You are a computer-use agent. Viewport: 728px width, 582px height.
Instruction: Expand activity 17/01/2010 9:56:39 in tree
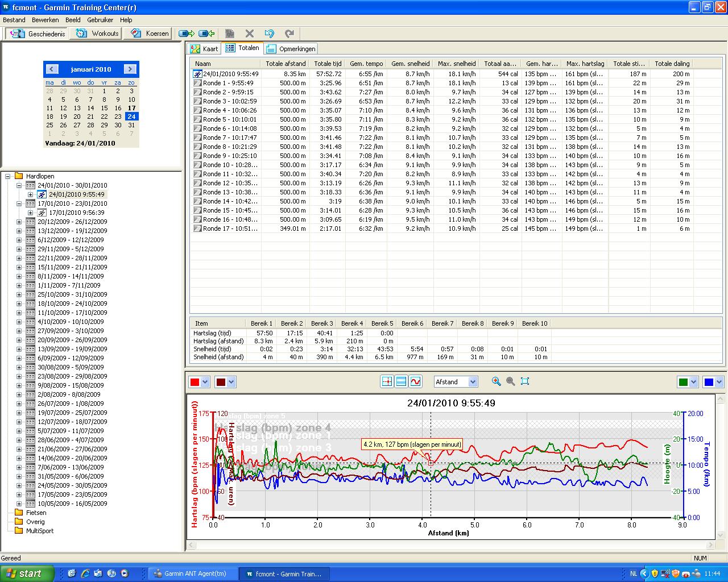[30, 213]
